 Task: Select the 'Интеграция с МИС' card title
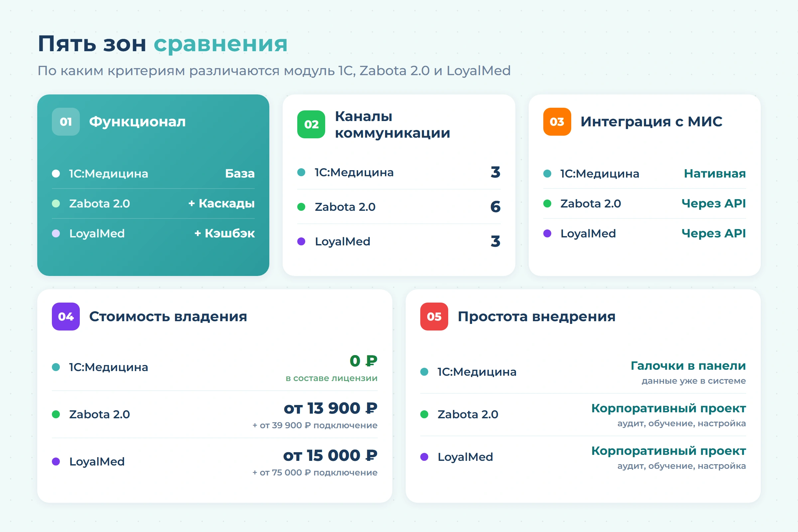[x=651, y=122]
